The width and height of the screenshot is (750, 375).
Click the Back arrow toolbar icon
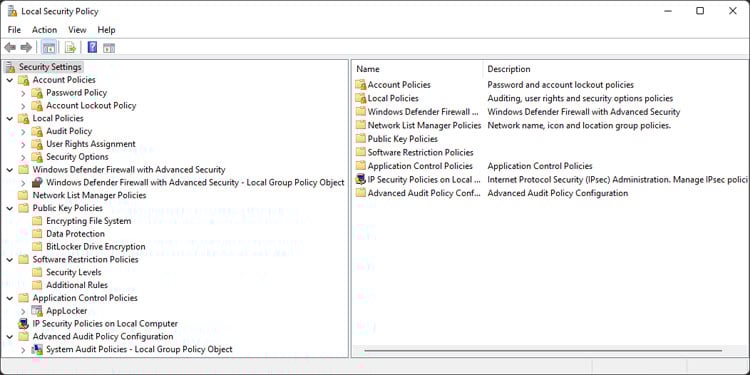point(10,47)
